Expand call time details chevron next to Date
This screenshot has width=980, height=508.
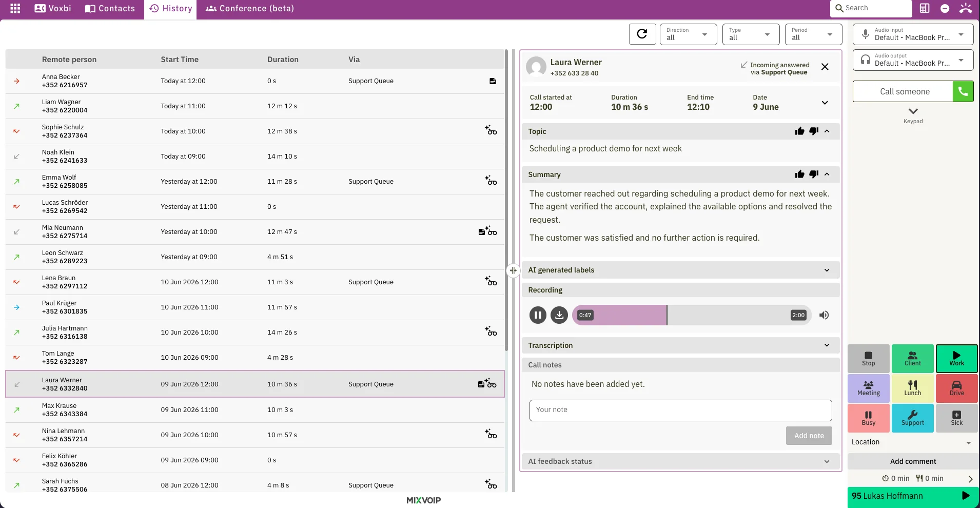point(825,103)
